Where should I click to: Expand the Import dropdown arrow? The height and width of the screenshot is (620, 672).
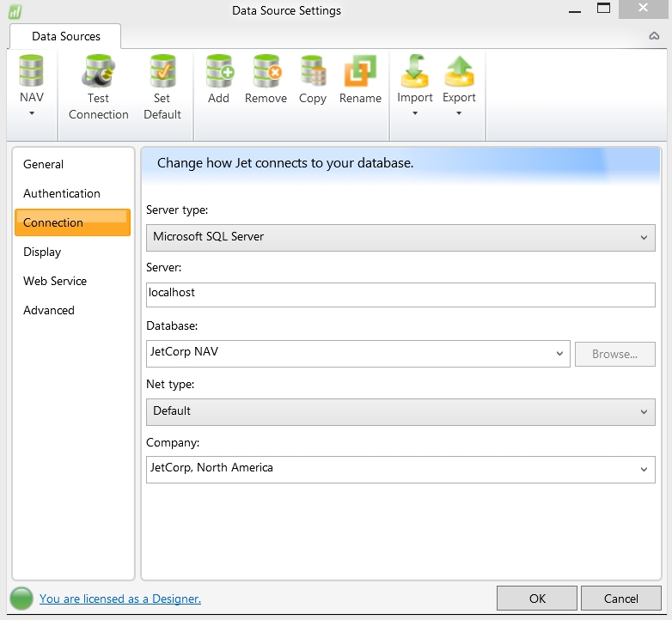[x=415, y=113]
